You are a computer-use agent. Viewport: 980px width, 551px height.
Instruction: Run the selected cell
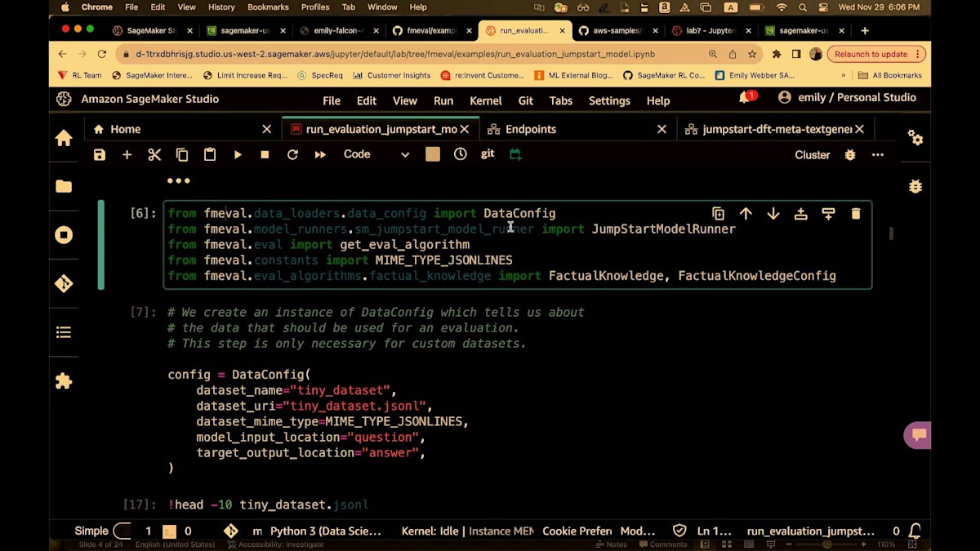tap(238, 154)
